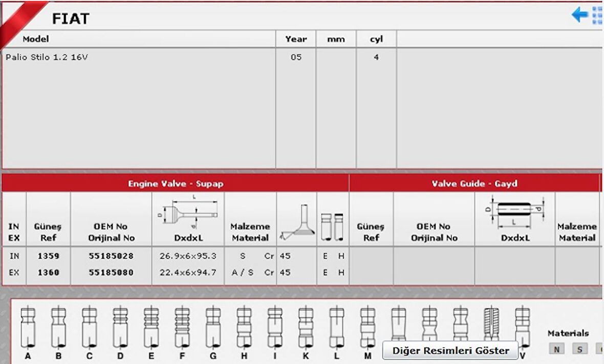Open the blue grid view icon

coord(598,15)
